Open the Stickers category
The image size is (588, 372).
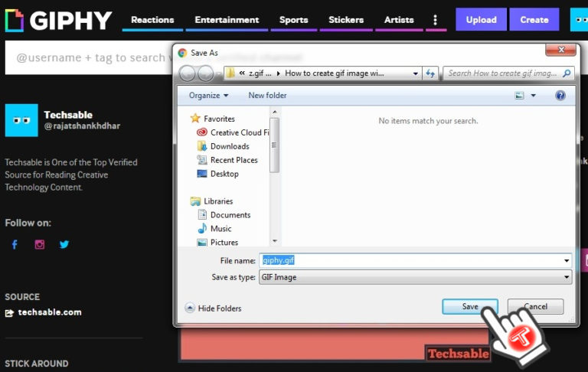coord(346,20)
